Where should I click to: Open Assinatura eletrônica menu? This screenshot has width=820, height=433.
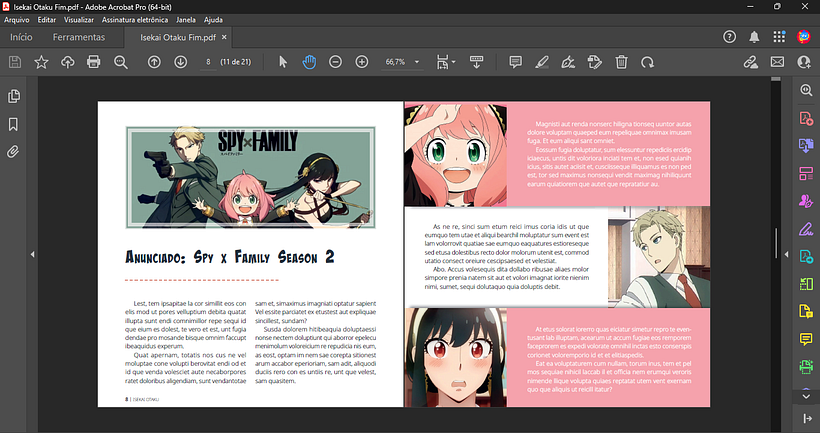[x=135, y=20]
